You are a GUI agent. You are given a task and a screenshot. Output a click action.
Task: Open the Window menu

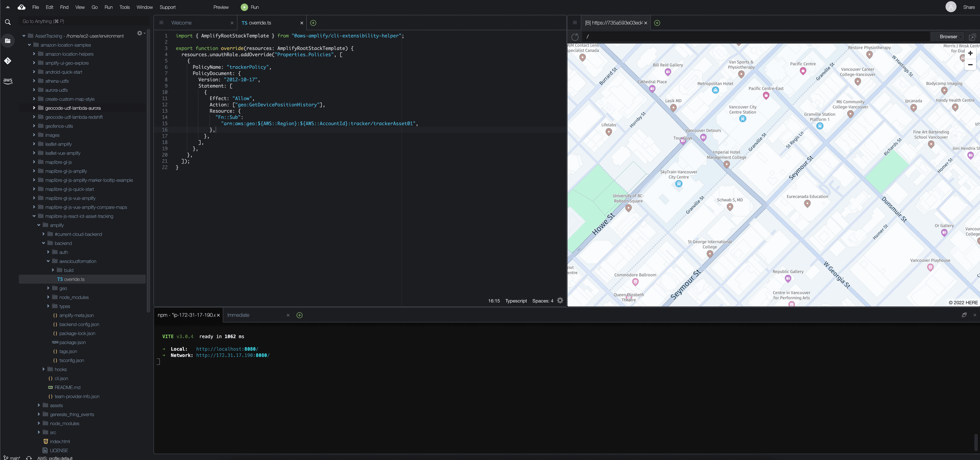144,7
